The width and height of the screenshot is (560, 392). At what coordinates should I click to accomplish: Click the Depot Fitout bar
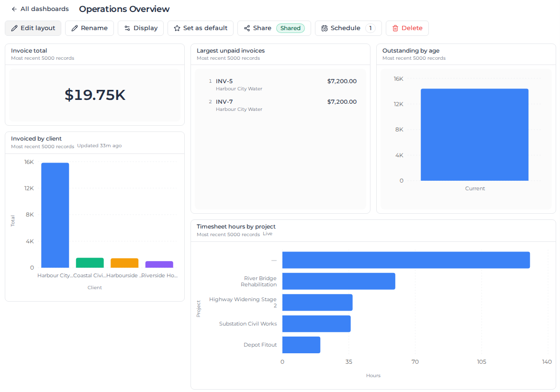(x=301, y=345)
